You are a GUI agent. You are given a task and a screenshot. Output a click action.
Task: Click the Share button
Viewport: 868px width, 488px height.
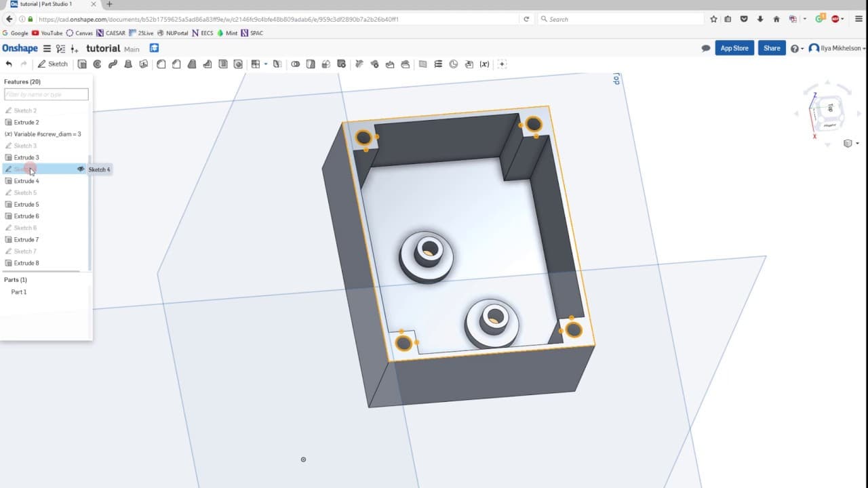click(772, 48)
